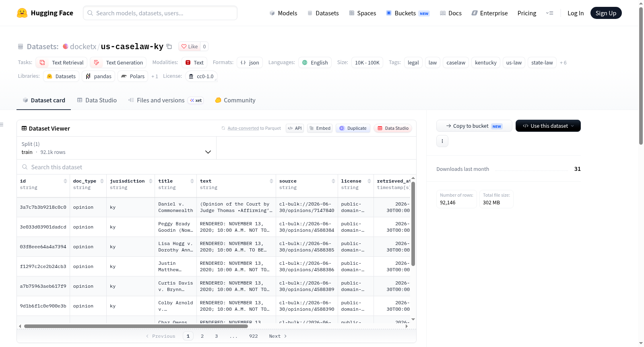Sort by the doc_type column
The width and height of the screenshot is (644, 347).
102,181
